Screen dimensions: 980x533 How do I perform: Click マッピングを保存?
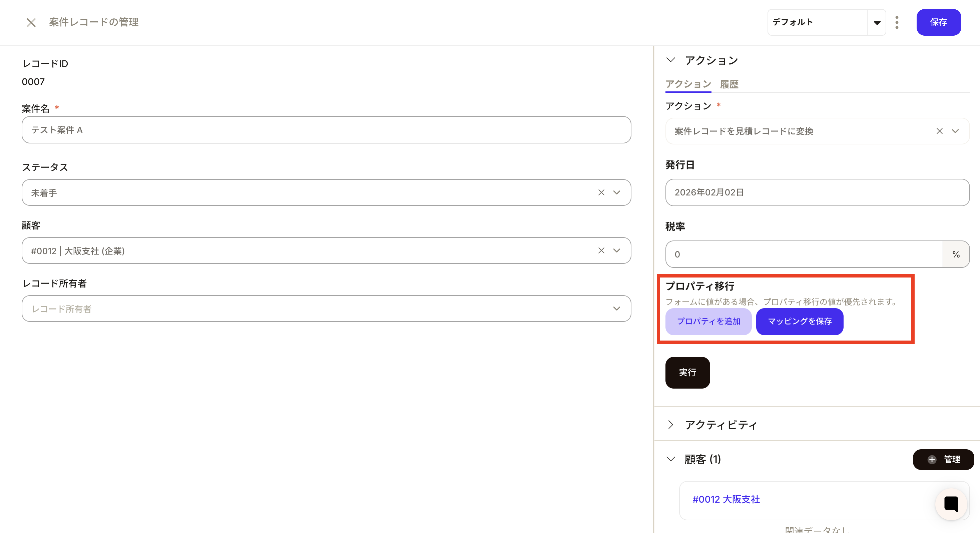pyautogui.click(x=799, y=322)
